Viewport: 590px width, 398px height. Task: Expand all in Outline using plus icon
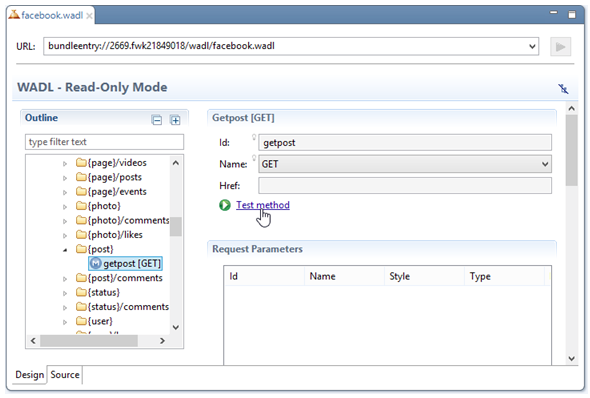coord(175,120)
